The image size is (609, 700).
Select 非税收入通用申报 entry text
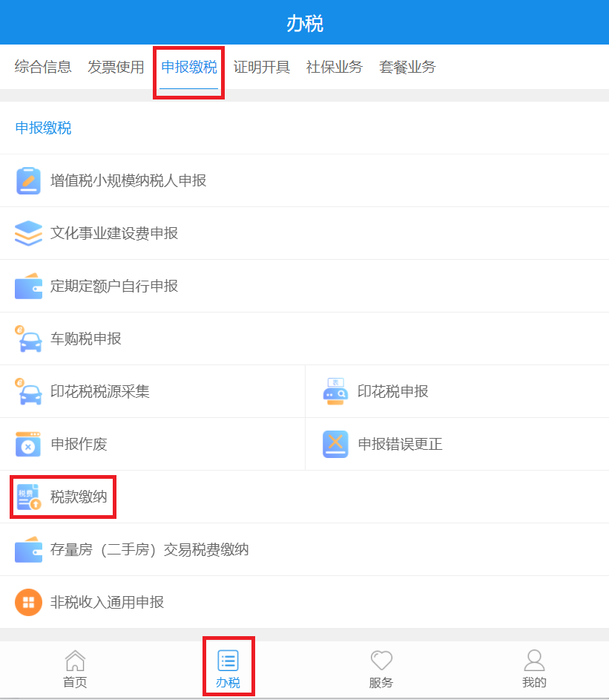(107, 602)
